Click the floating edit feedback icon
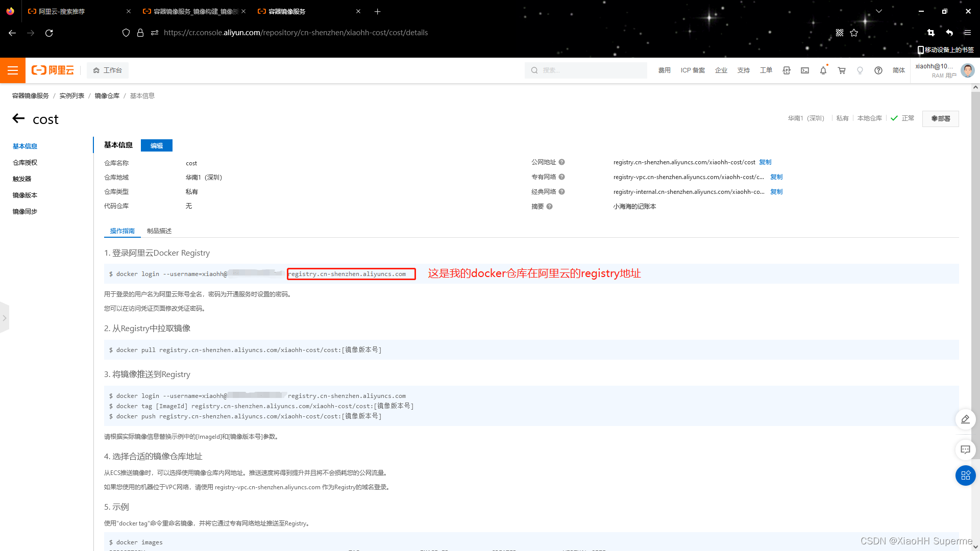This screenshot has width=980, height=551. 965,419
